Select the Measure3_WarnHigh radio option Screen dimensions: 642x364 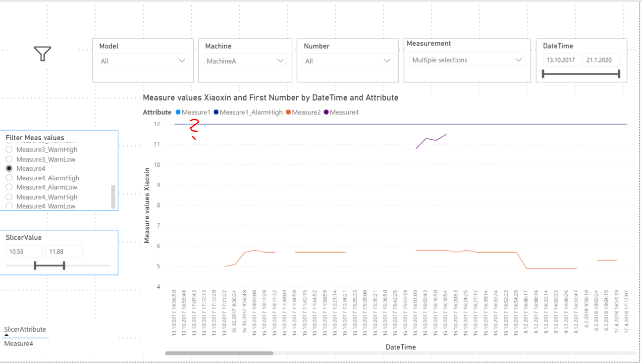coord(9,150)
